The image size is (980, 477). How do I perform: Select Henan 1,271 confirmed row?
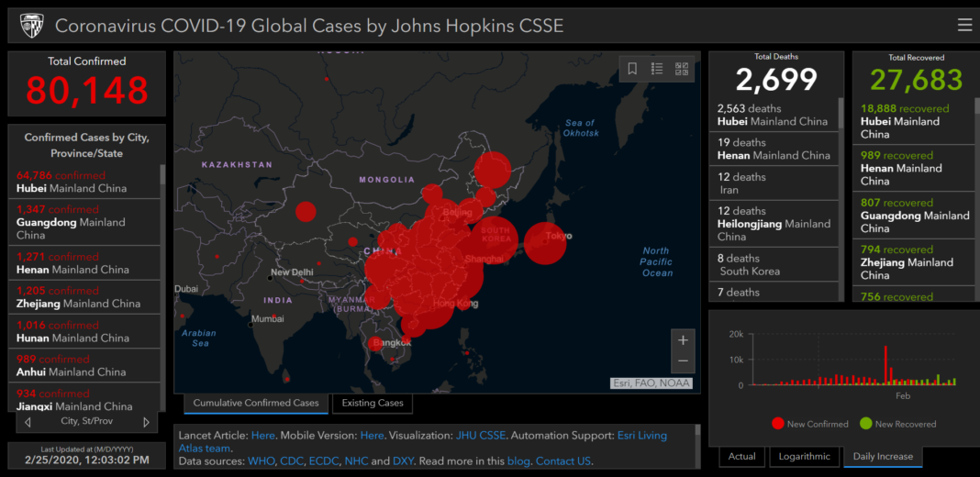(84, 263)
